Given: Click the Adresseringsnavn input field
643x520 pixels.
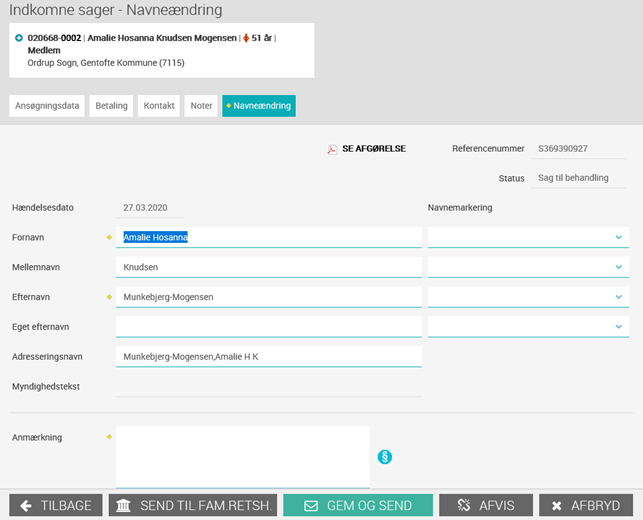Looking at the screenshot, I should pyautogui.click(x=269, y=357).
